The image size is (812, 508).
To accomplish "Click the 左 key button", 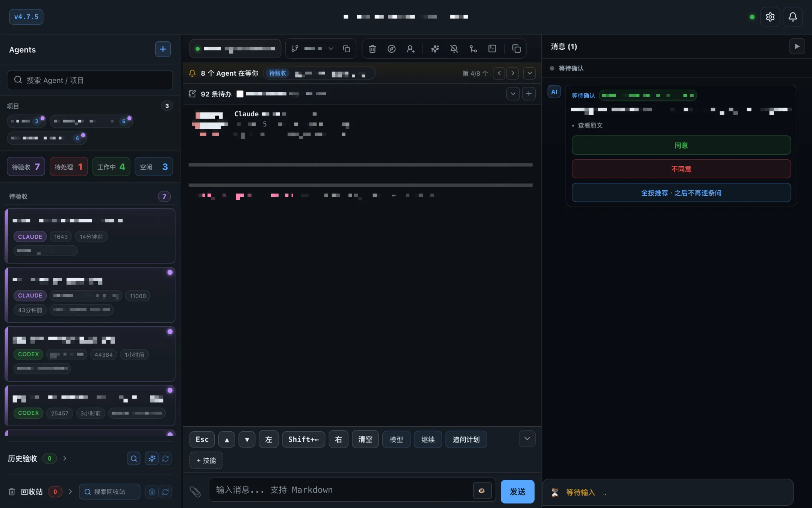I will [x=268, y=439].
